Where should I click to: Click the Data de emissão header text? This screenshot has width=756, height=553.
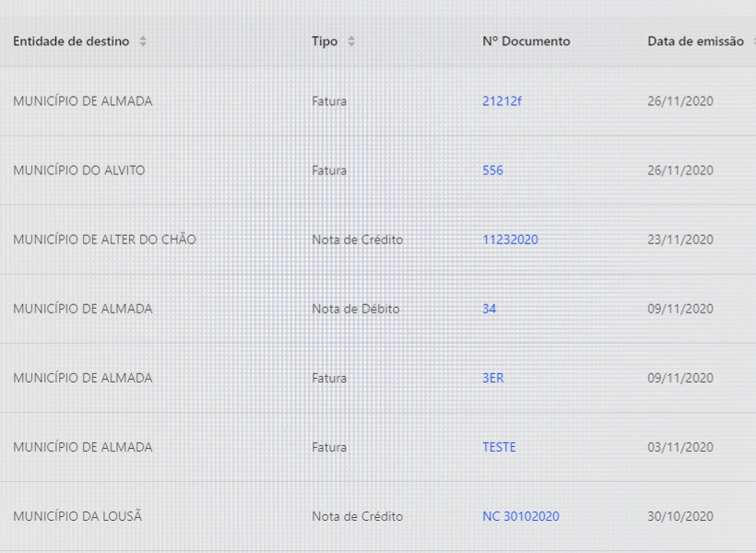click(695, 41)
